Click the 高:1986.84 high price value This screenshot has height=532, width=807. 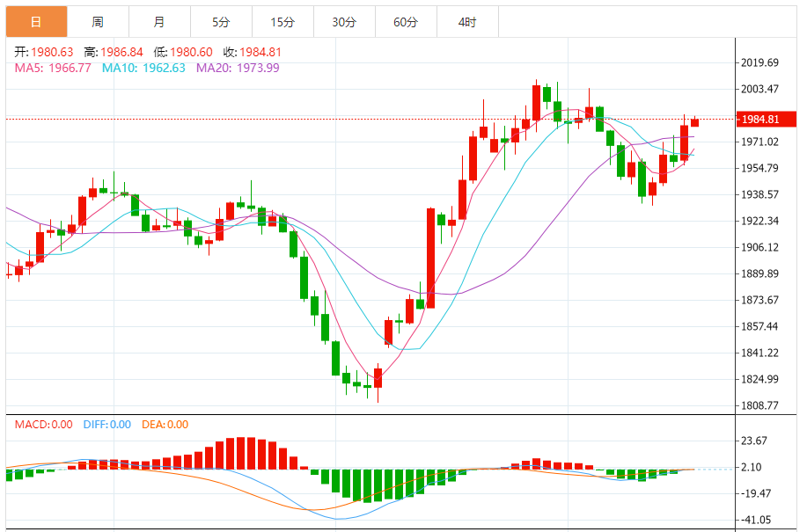tap(114, 52)
